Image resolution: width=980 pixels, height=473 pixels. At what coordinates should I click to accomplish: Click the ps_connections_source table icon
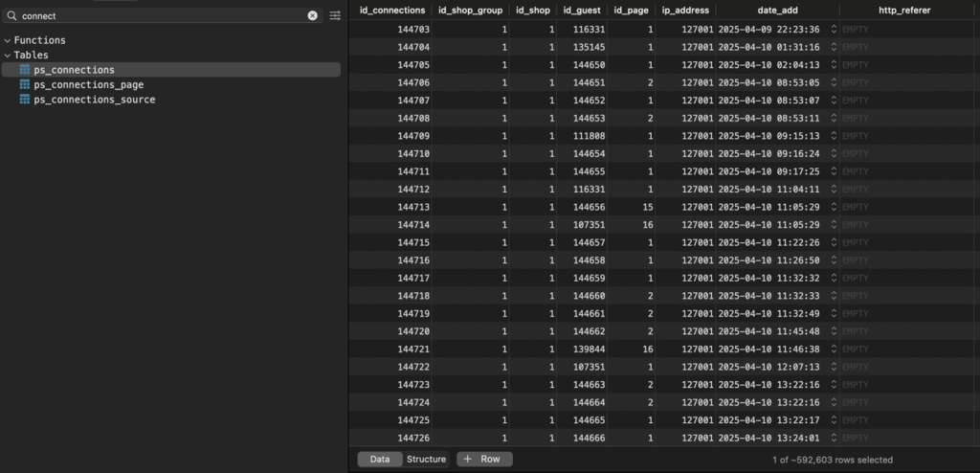coord(26,100)
